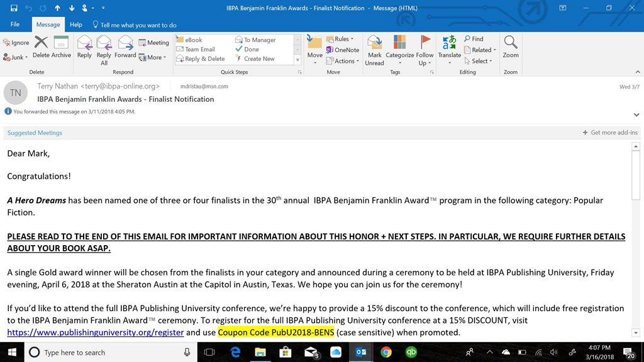Choose Reply All in Respond group

(x=104, y=50)
